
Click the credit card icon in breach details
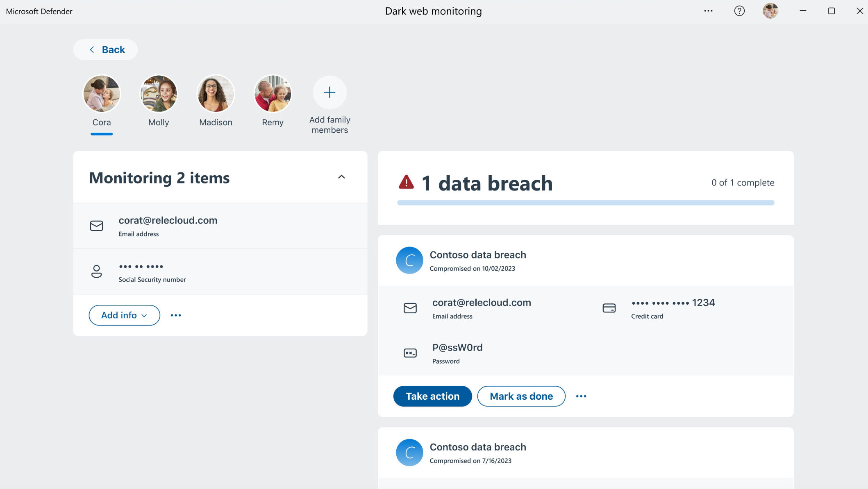[609, 308]
